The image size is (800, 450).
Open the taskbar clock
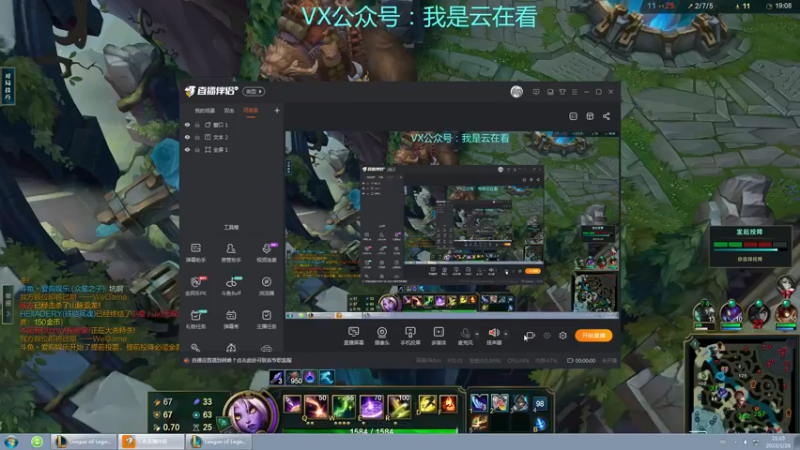[x=779, y=442]
